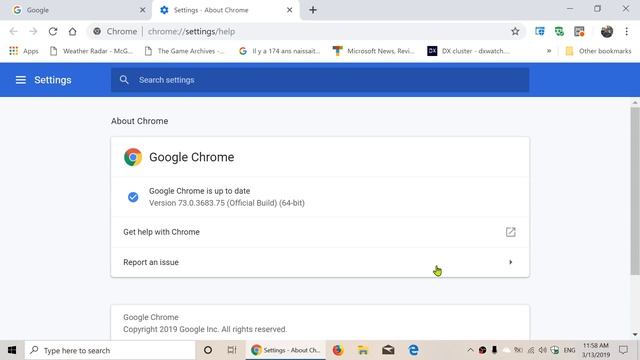Expand Report an issue arrow
640x360 pixels.
511,262
